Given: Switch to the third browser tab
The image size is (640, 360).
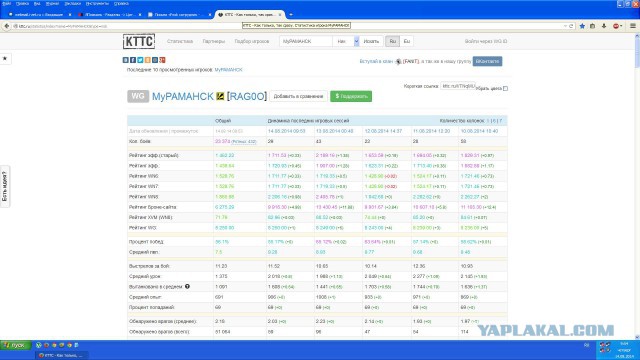Looking at the screenshot, I should [179, 14].
